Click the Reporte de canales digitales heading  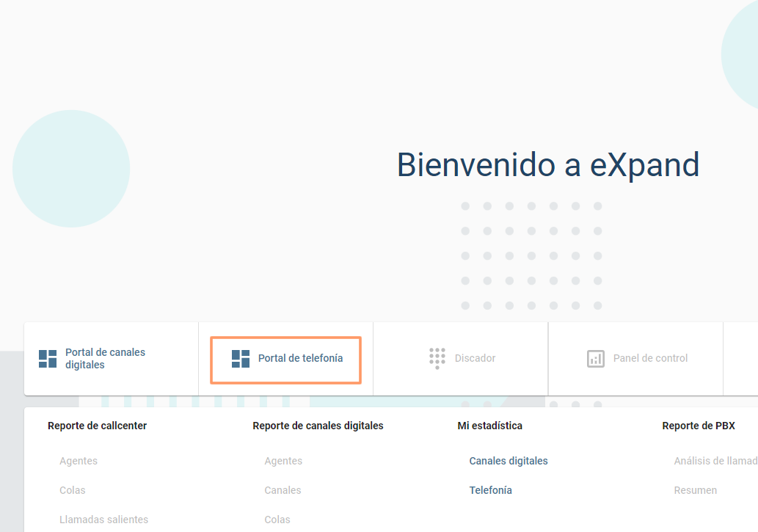click(318, 426)
